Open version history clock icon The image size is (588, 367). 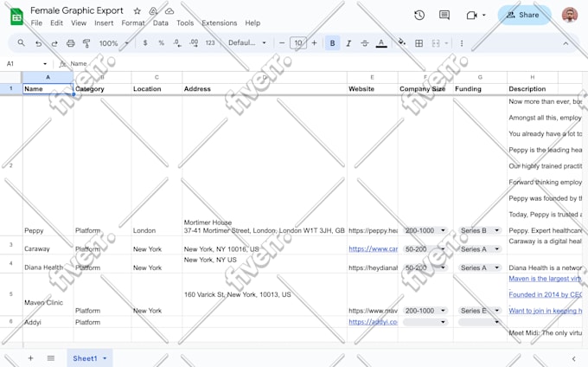[419, 15]
